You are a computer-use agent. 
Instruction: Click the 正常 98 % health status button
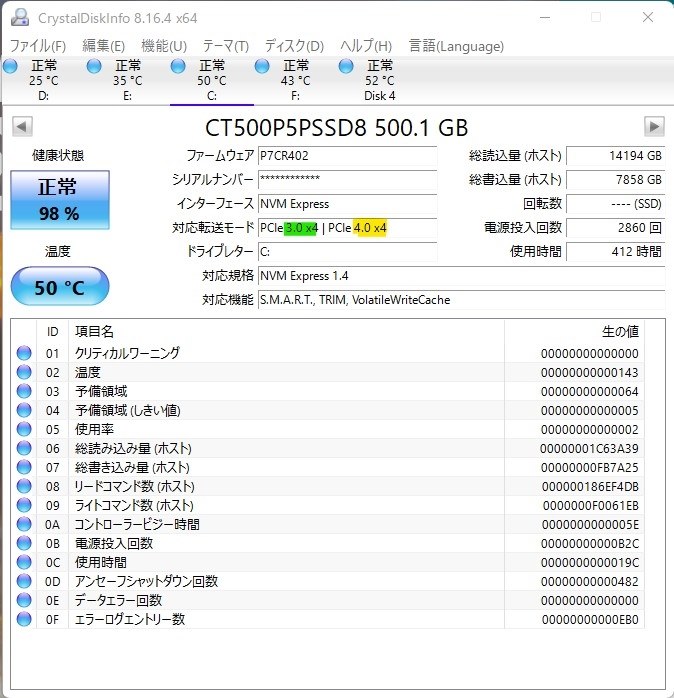coord(60,199)
